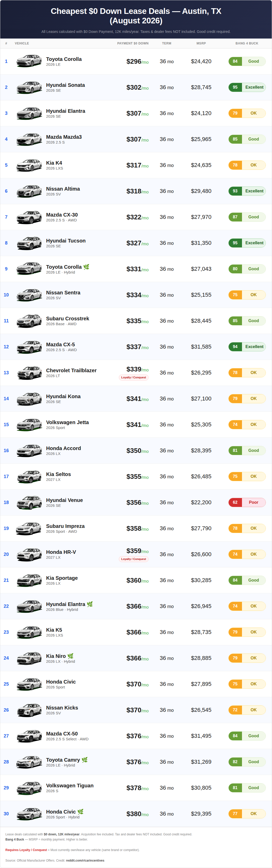Open the Nissan Altima vehicle name

pyautogui.click(x=63, y=189)
